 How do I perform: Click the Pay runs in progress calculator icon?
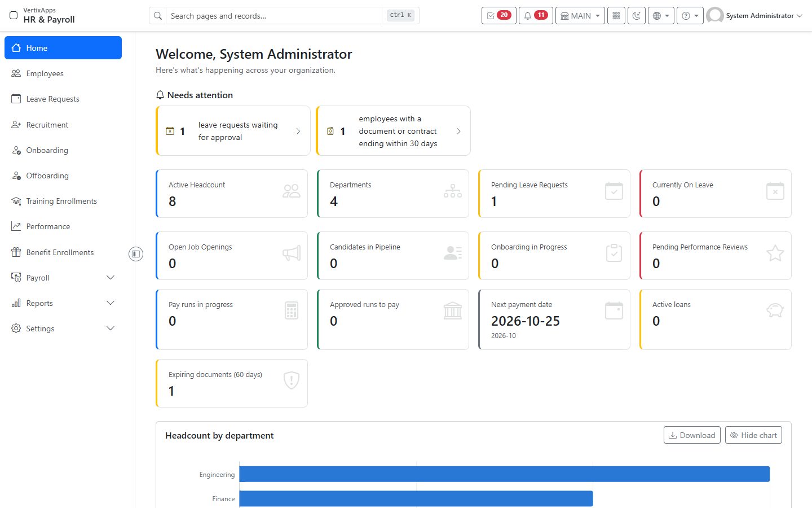point(292,310)
